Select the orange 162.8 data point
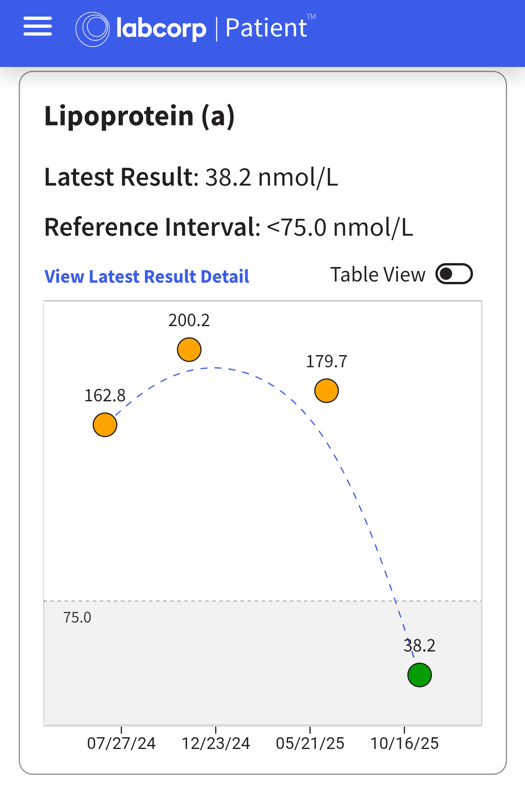Screen dimensions: 525x812 click(105, 425)
